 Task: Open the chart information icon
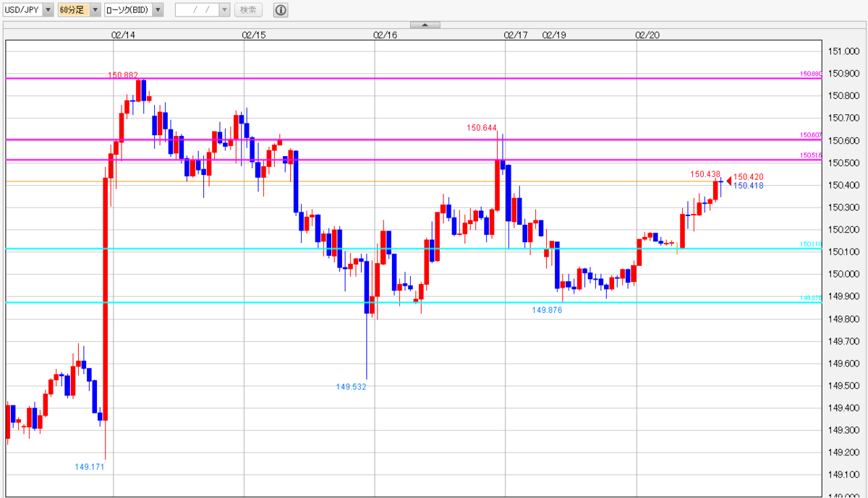point(281,10)
